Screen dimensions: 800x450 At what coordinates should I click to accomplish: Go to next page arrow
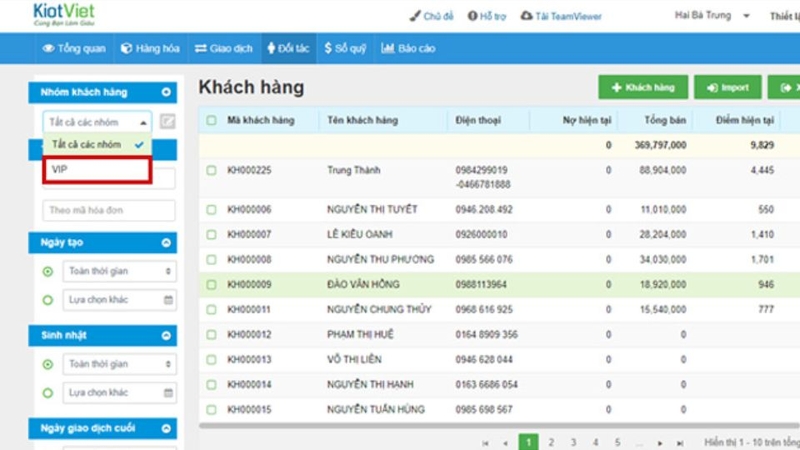click(x=660, y=443)
